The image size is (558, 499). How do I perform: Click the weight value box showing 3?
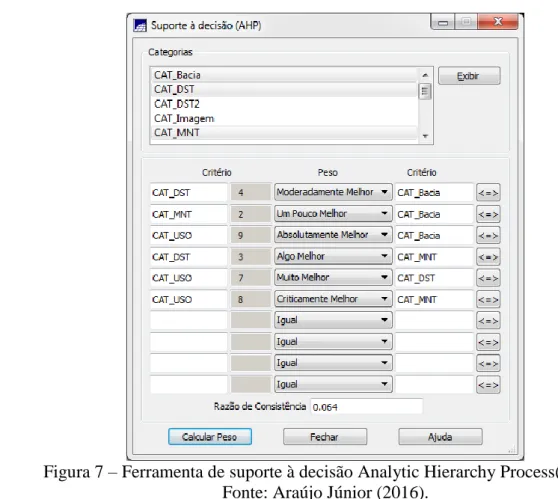point(251,257)
